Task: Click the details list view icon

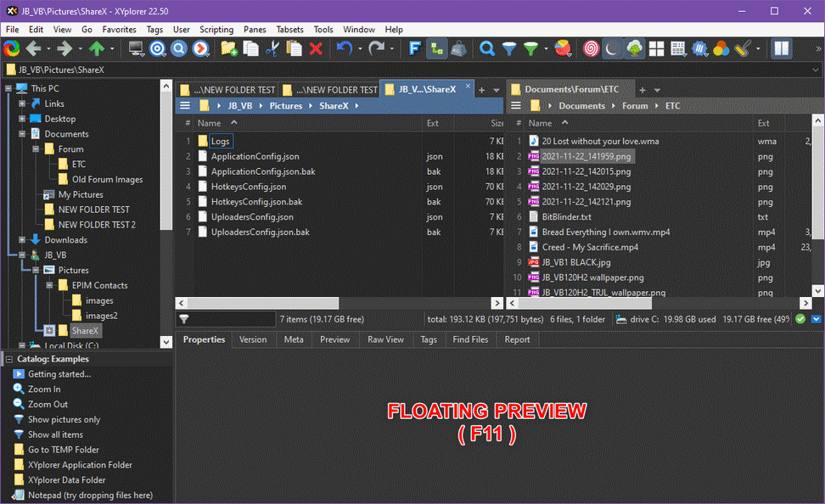Action: pos(678,49)
